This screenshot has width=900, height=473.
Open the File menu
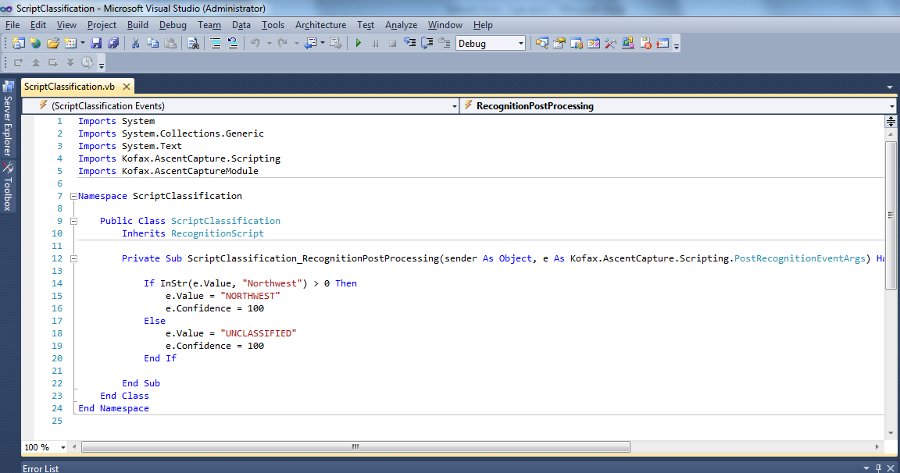12,25
